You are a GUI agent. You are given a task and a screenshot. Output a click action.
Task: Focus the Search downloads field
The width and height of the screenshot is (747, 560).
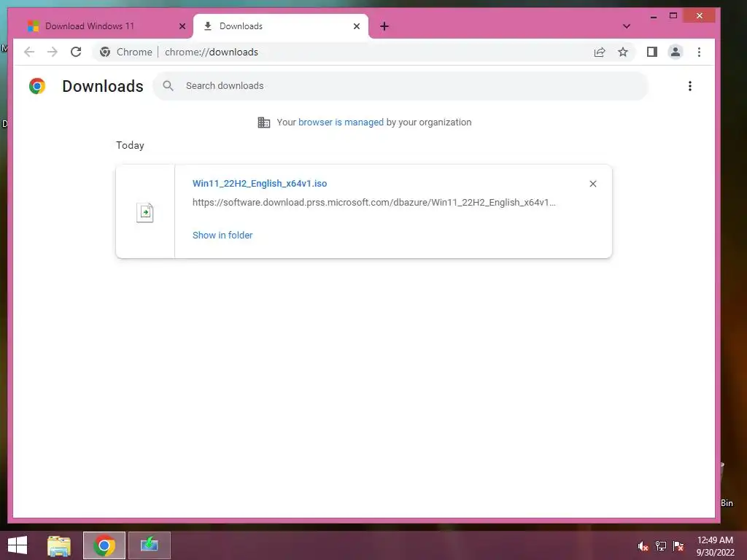click(x=400, y=86)
